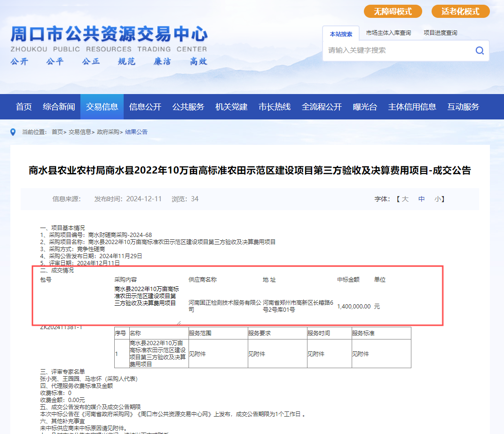
Task: Select the 本站搜索 search tab
Action: (x=341, y=34)
